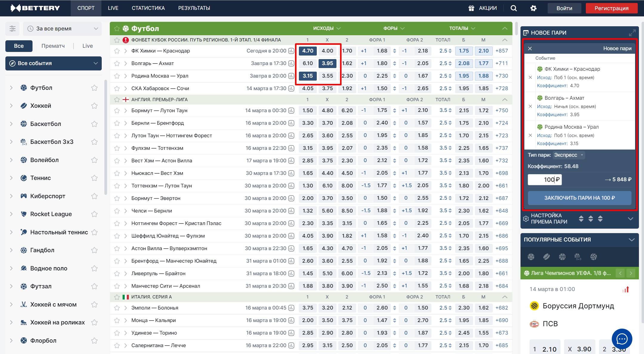Adjust handicap stepper for ФК Химки row

click(394, 51)
